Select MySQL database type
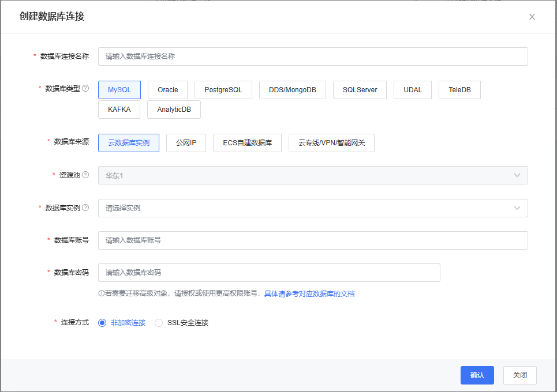557x392 pixels. tap(119, 90)
